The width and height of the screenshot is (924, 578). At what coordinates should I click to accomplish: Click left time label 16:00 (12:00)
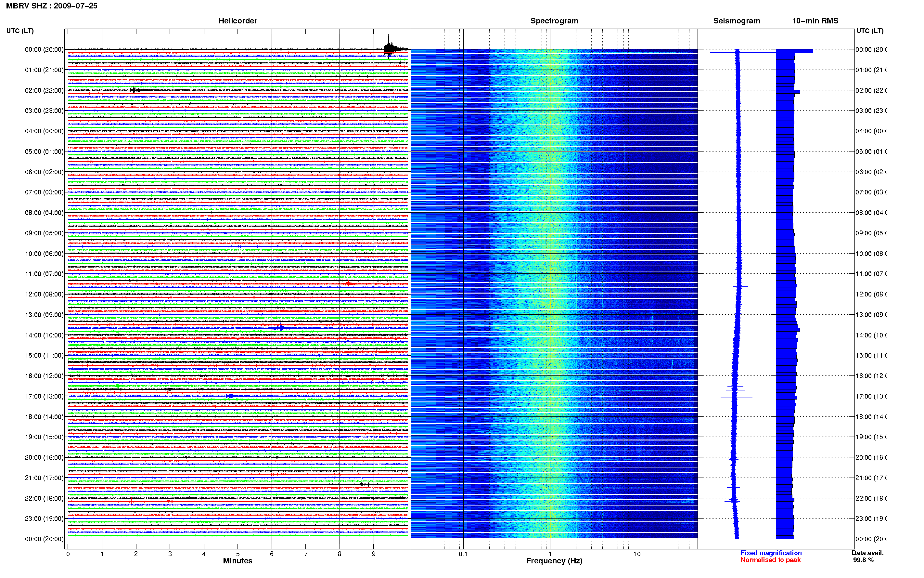click(44, 376)
